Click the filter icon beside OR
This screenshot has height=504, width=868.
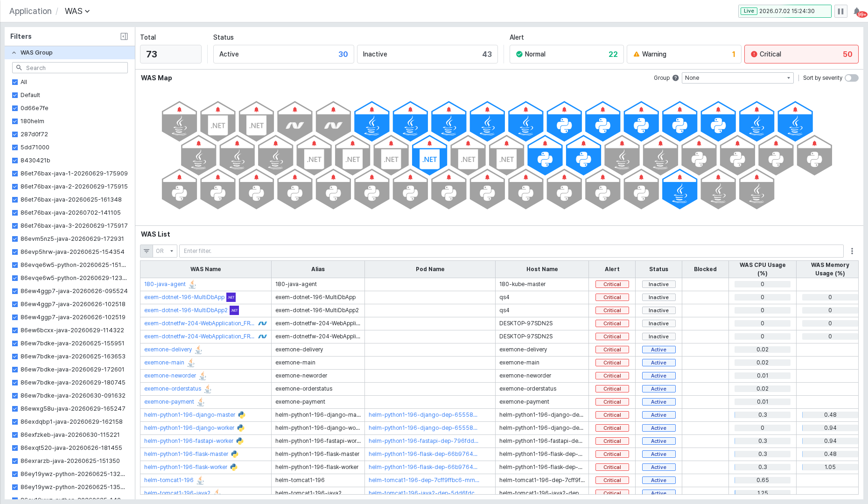pos(147,251)
